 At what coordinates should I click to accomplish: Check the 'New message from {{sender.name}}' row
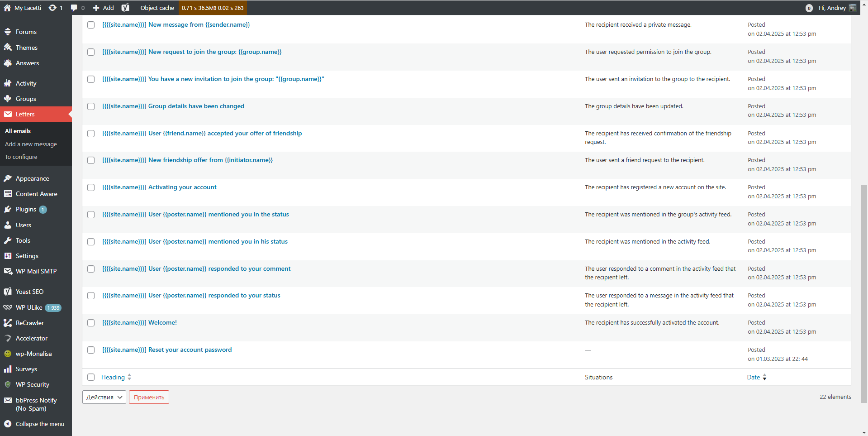coord(91,25)
